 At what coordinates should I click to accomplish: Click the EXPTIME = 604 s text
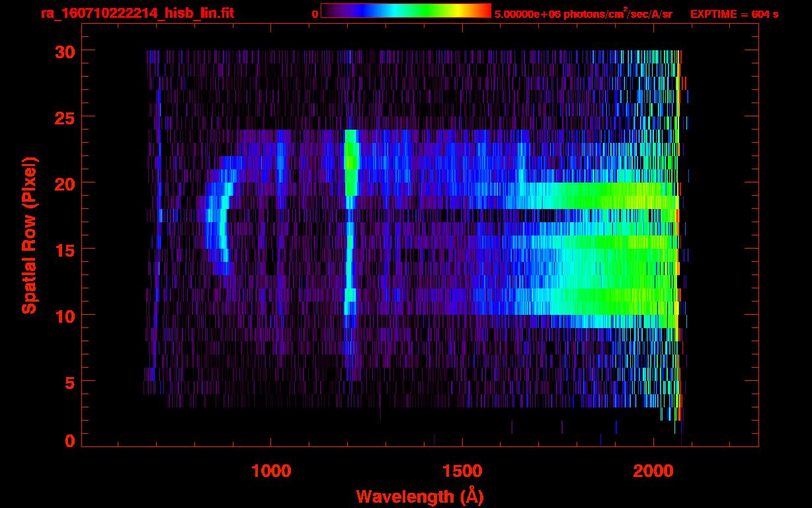pyautogui.click(x=733, y=14)
